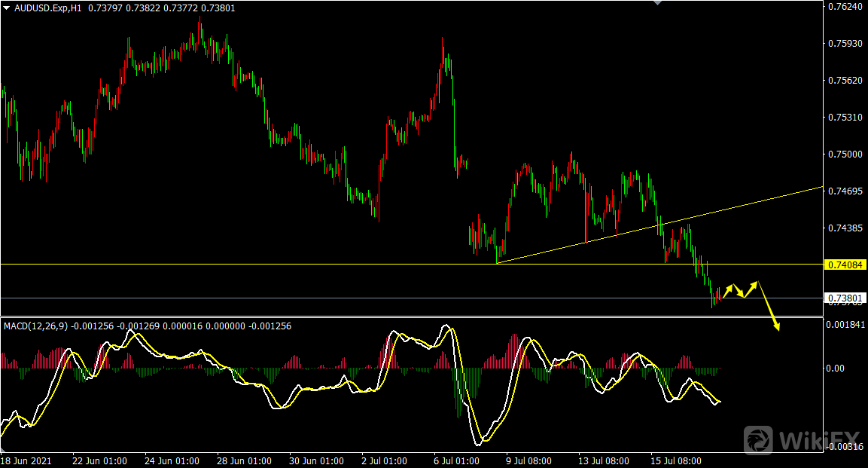The width and height of the screenshot is (868, 468).
Task: Open the AUDUSD.Exp,H1 chart dropdown triangle
Action: [x=7, y=8]
